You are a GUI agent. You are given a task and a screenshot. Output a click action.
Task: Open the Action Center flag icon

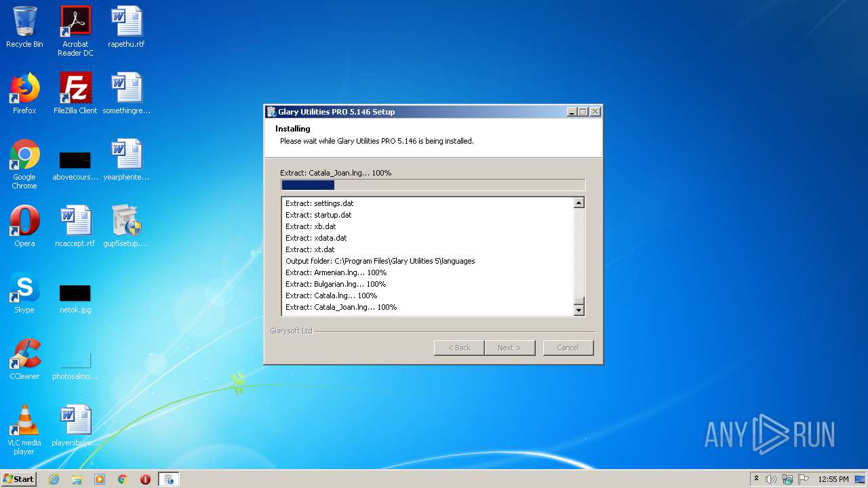pos(804,479)
